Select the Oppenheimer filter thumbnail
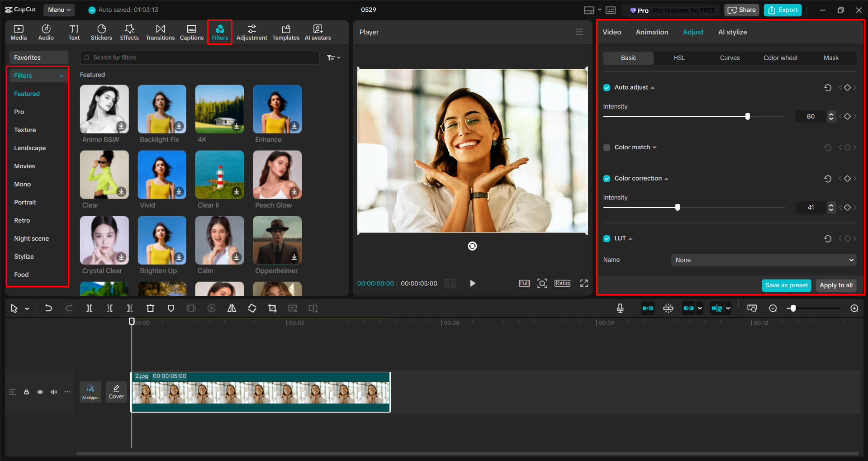 (x=277, y=240)
